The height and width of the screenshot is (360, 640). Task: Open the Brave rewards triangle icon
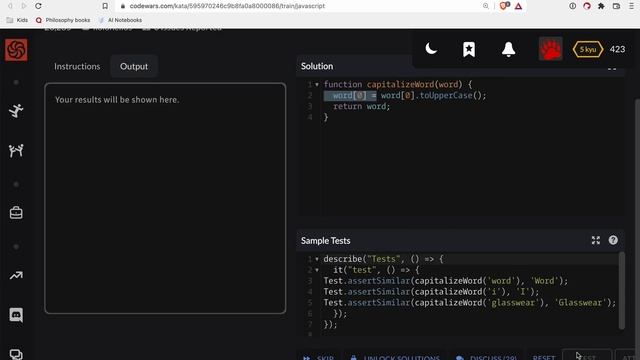coord(518,6)
